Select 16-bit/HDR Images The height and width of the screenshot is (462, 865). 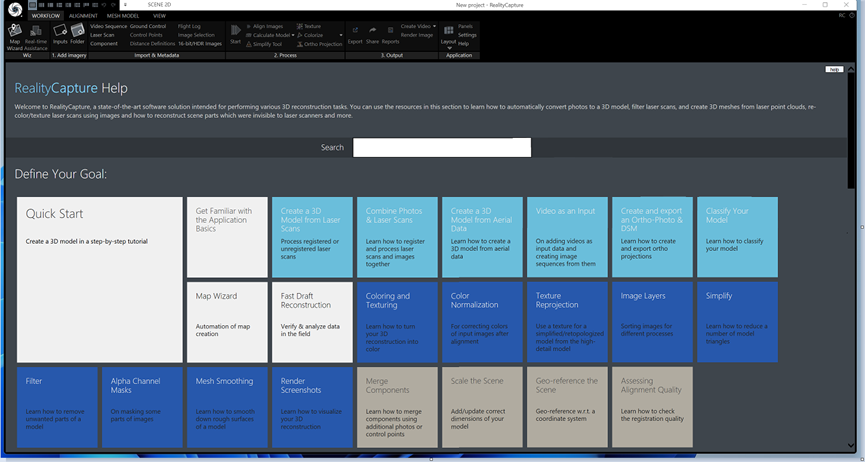tap(200, 44)
